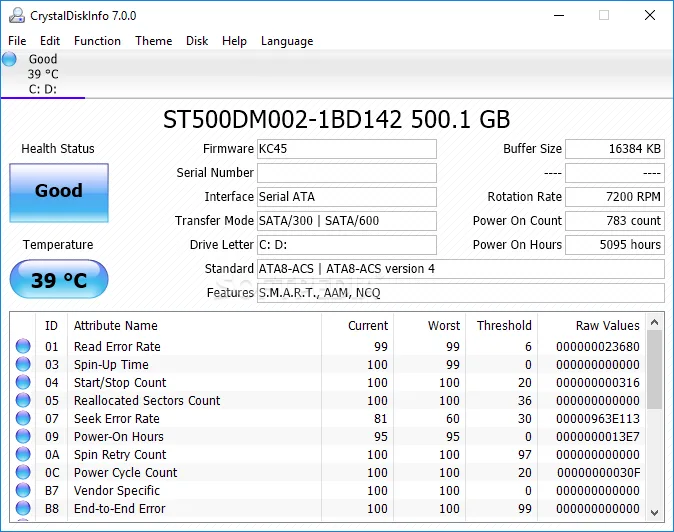The width and height of the screenshot is (674, 532).
Task: Open the File menu
Action: click(x=17, y=41)
